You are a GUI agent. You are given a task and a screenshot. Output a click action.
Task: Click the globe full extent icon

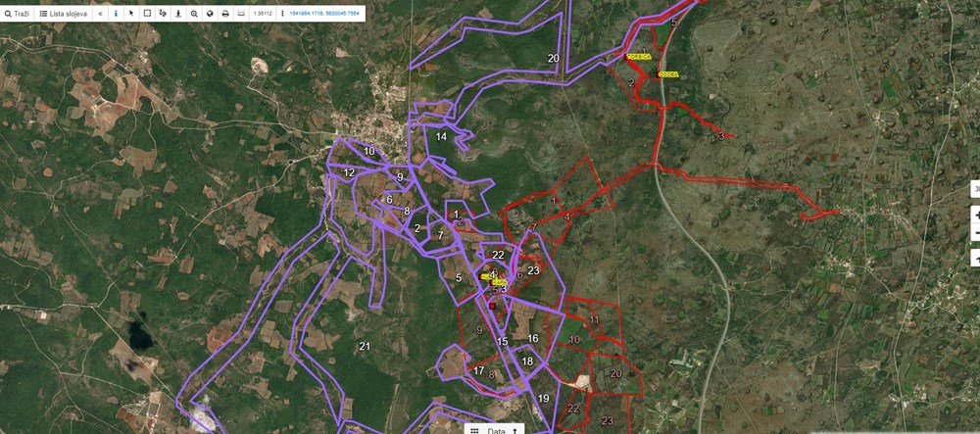coord(210,15)
